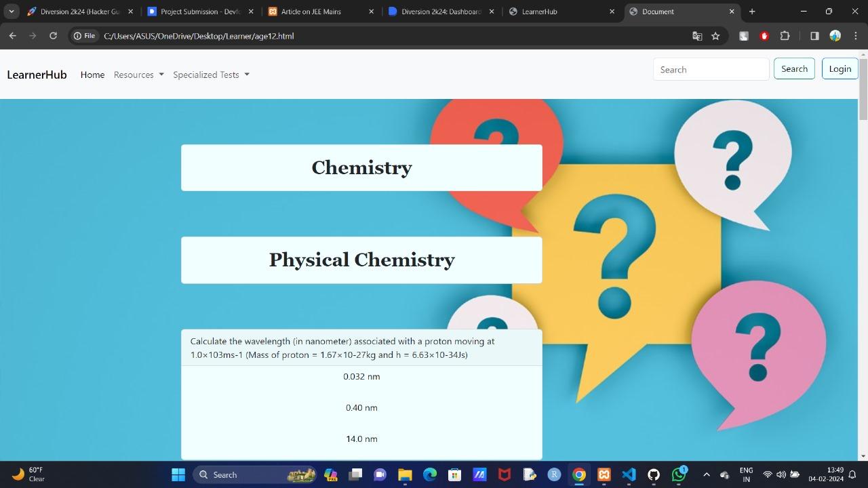Open a new browser tab
Image resolution: width=868 pixels, height=488 pixels.
point(752,12)
